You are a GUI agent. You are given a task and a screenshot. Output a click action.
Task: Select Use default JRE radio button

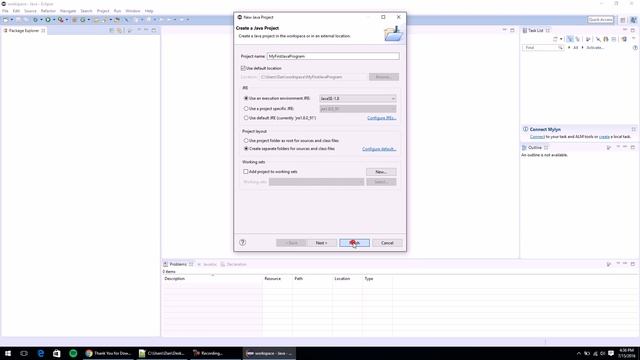[x=246, y=118]
